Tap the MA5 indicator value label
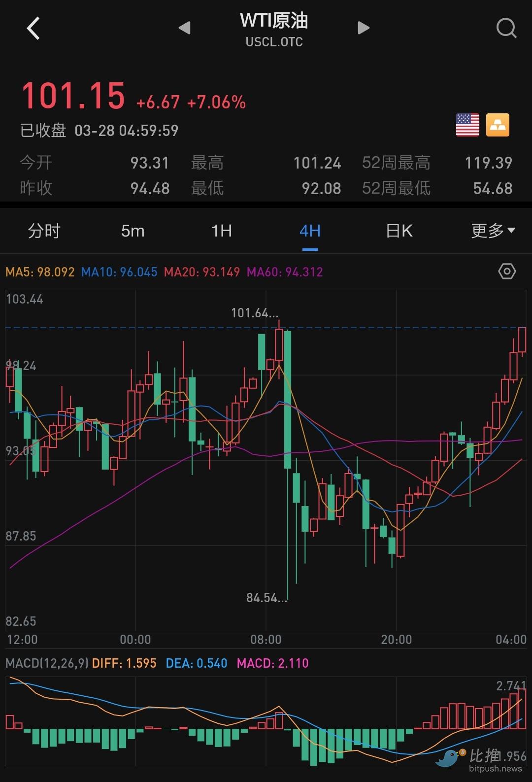The width and height of the screenshot is (532, 782). coord(40,272)
